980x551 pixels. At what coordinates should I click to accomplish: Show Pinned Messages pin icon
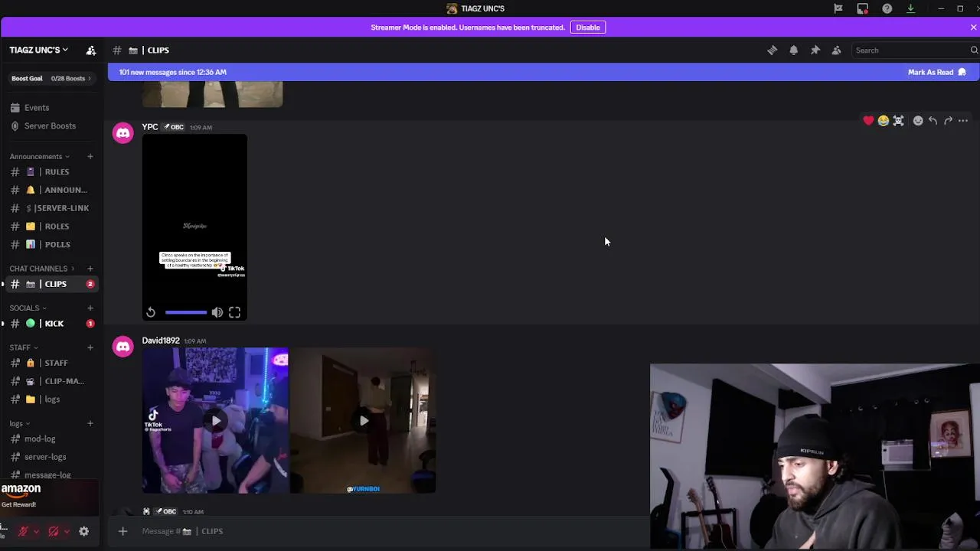[x=815, y=51]
